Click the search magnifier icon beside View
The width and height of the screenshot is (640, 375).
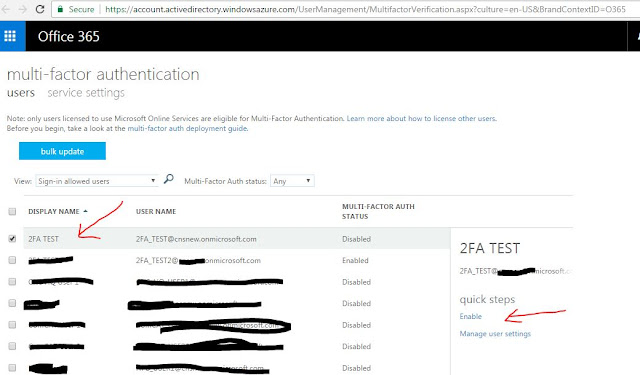[x=168, y=179]
